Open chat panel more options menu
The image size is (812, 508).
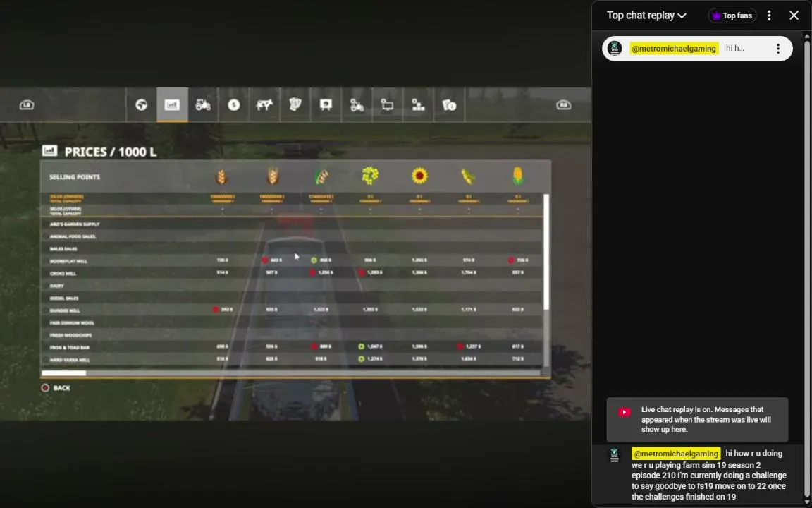(769, 16)
